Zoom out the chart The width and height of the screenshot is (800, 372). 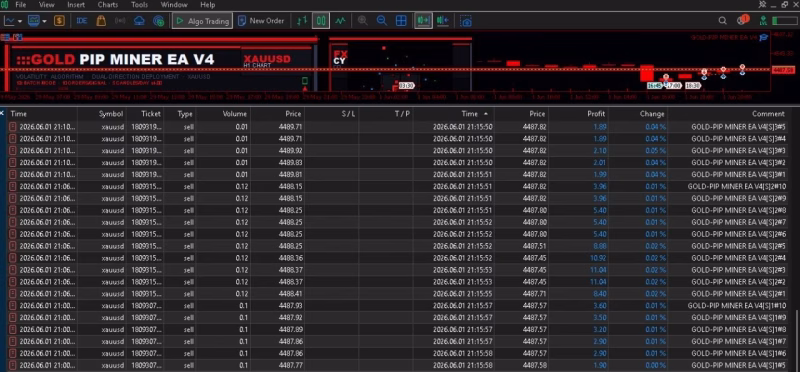pos(381,21)
